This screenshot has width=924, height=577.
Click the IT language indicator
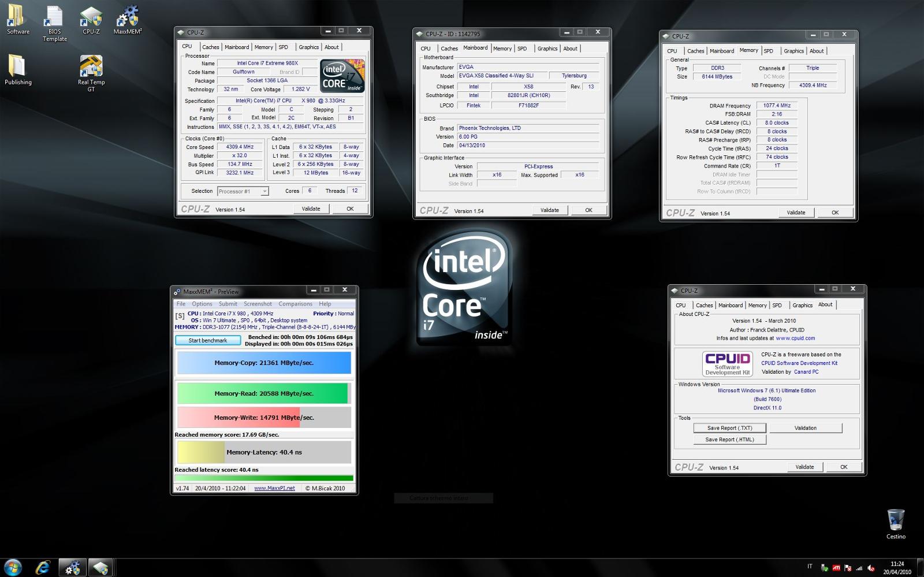(x=810, y=567)
